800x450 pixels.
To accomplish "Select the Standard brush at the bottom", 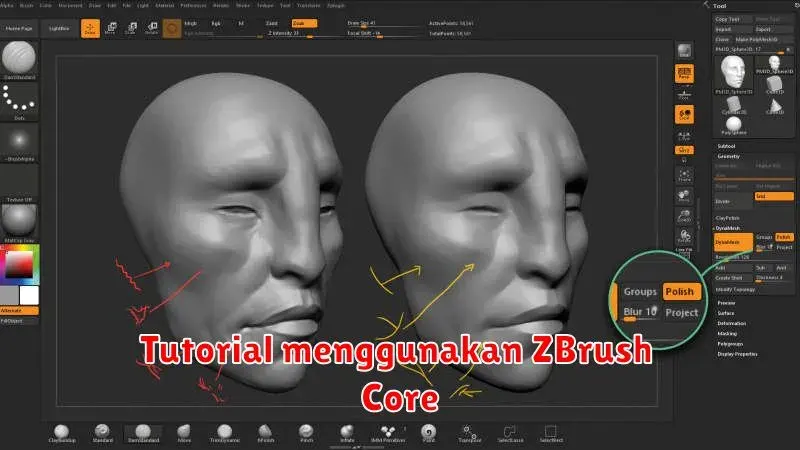I will pos(103,434).
